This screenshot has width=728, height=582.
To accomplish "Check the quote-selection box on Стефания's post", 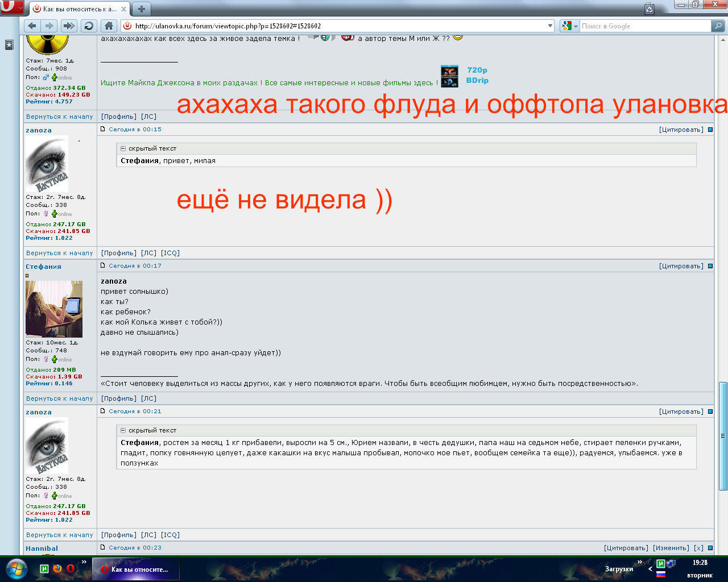I will [x=710, y=265].
